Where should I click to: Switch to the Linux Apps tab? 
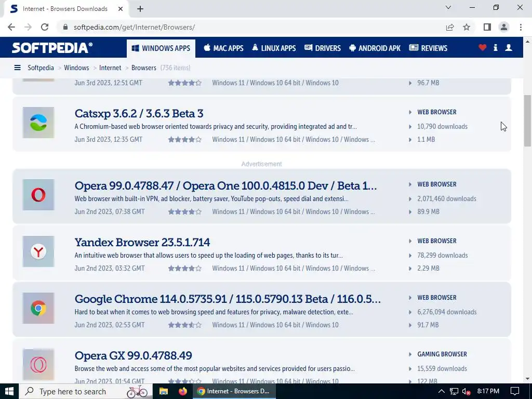click(x=274, y=48)
